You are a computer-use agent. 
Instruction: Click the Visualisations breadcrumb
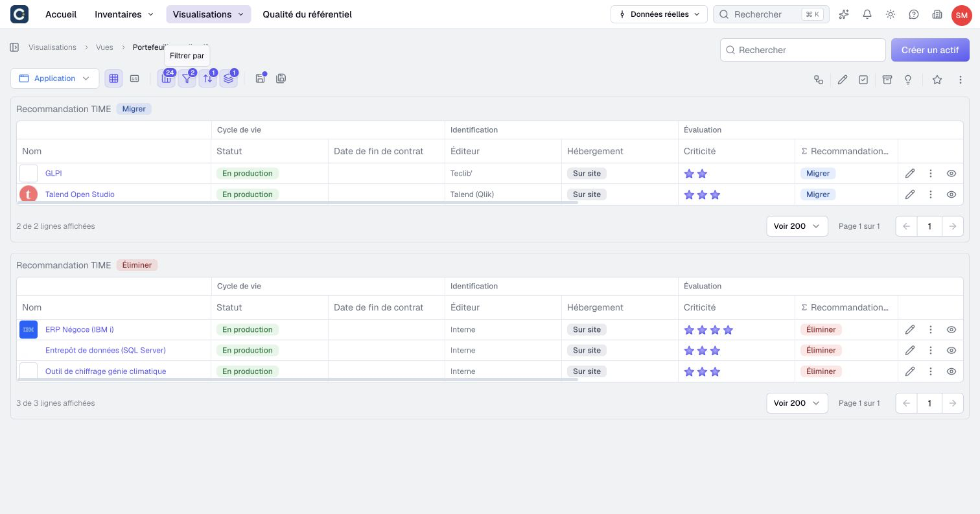tap(52, 47)
